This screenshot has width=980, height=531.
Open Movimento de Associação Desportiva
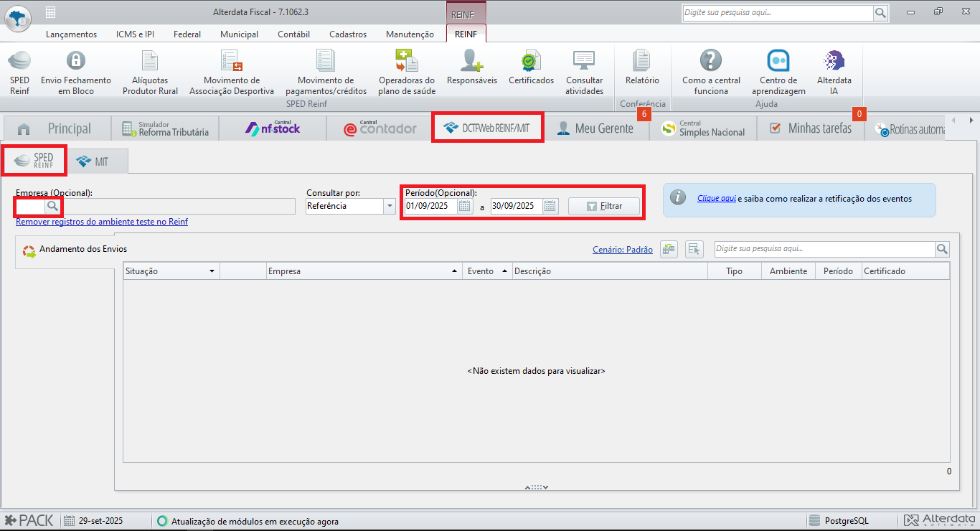[x=232, y=72]
